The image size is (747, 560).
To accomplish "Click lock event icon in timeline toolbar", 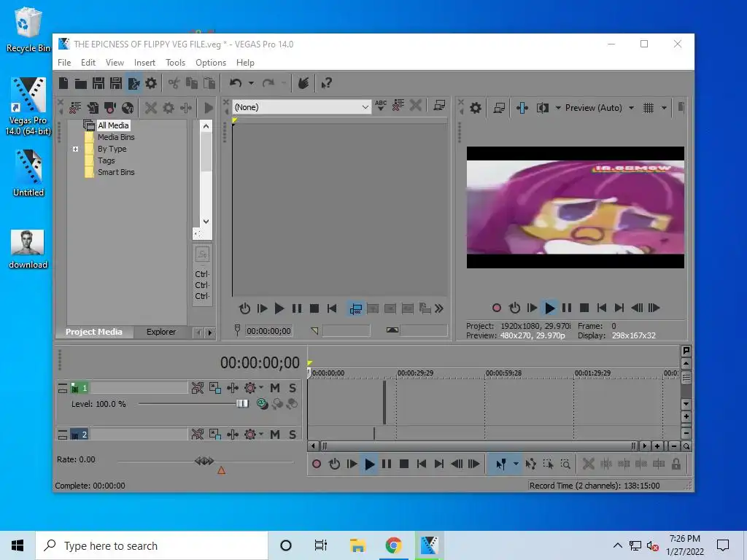I will point(676,464).
